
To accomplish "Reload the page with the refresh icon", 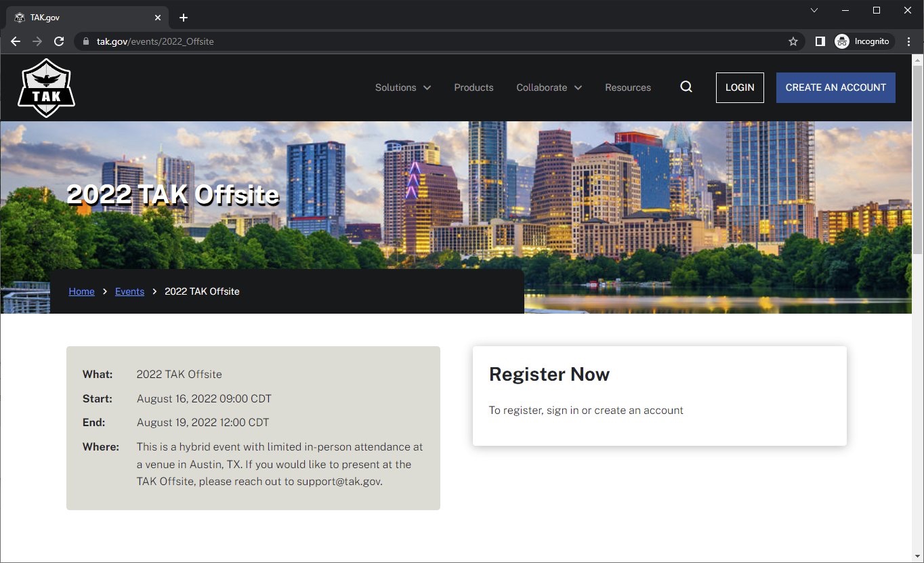I will [59, 41].
